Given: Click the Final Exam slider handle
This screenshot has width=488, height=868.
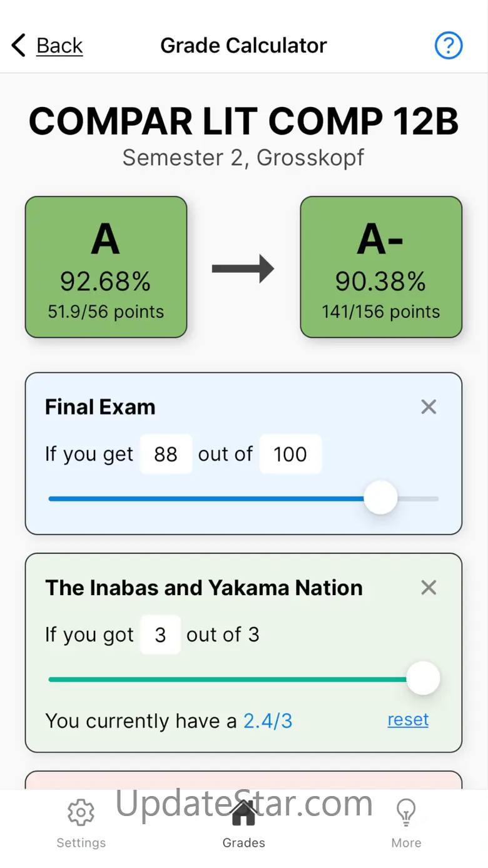Looking at the screenshot, I should 380,498.
